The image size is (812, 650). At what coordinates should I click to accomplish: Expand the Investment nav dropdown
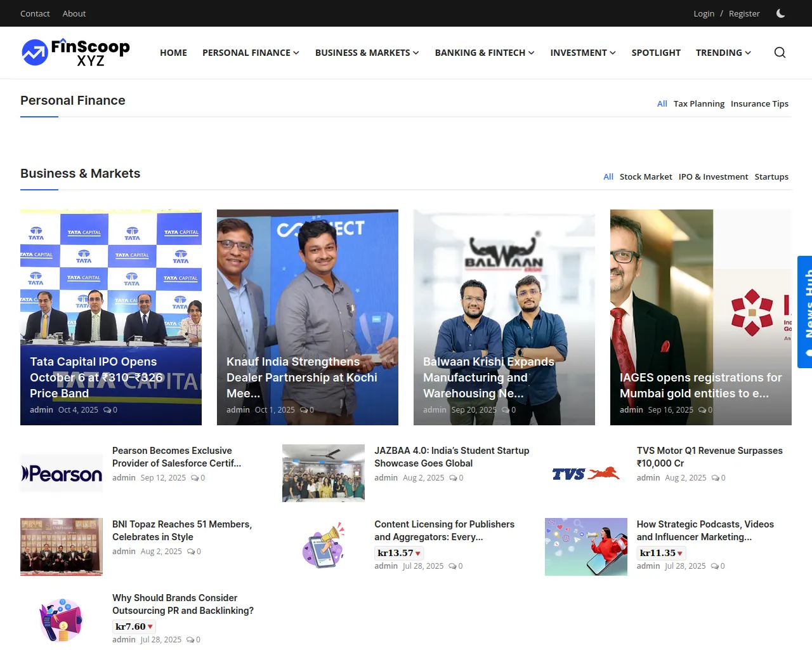tap(582, 53)
